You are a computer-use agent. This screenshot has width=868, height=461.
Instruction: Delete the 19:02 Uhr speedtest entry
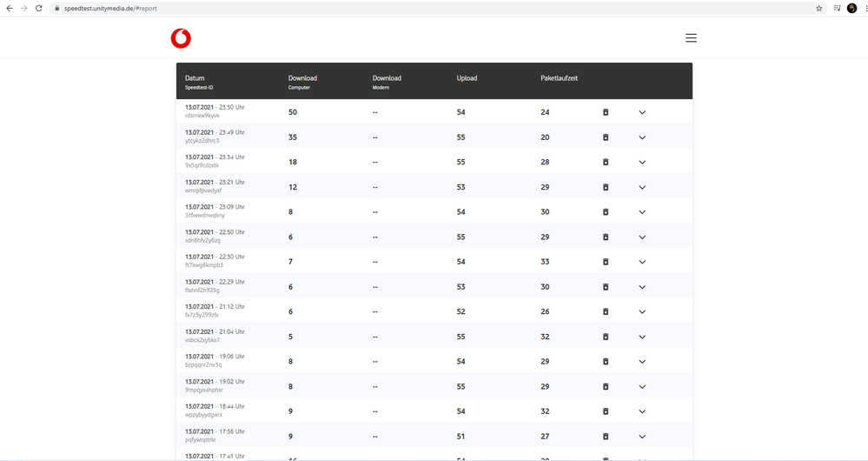click(x=606, y=387)
